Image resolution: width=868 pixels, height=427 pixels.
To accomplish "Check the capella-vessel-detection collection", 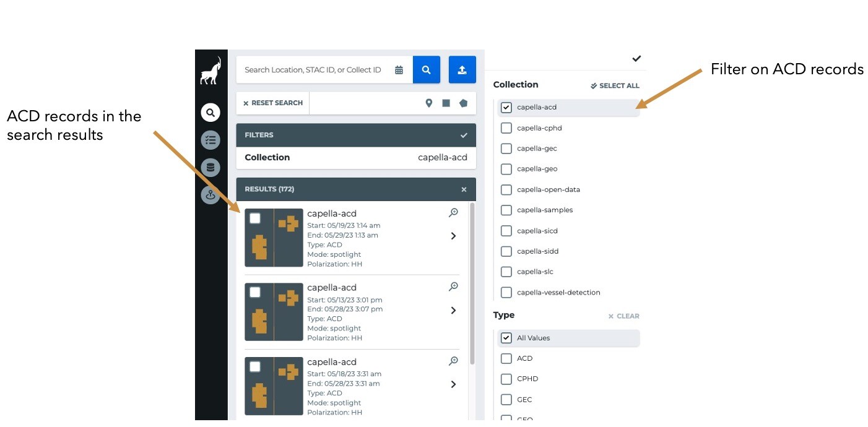I will pos(506,292).
